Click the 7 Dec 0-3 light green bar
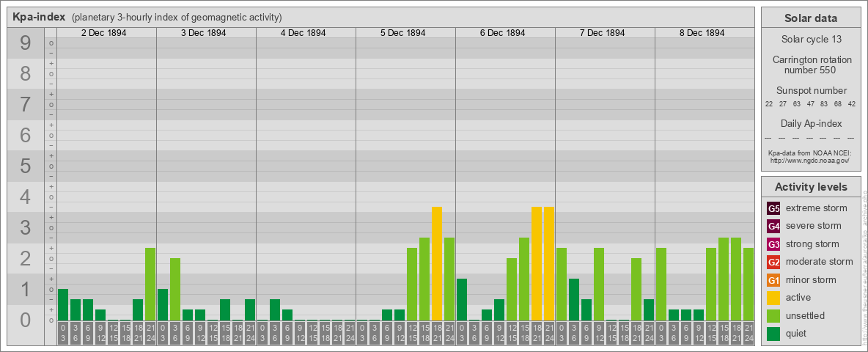Image resolution: width=868 pixels, height=352 pixels. tap(562, 284)
